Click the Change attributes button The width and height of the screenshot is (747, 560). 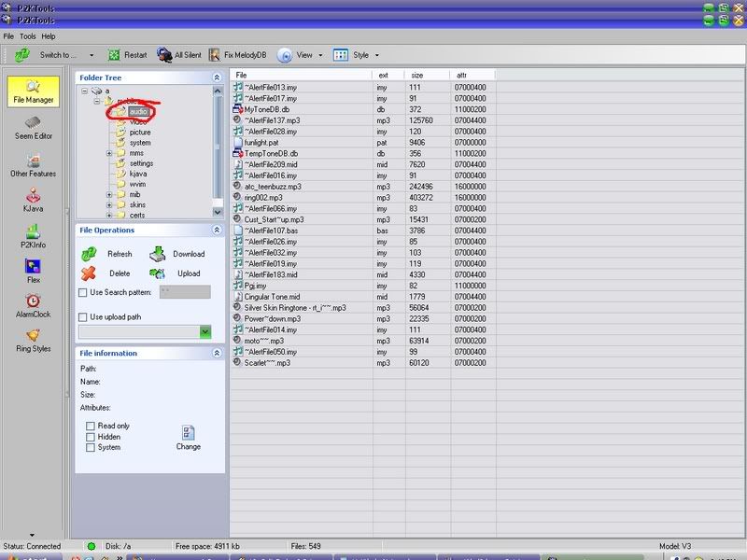click(x=189, y=438)
